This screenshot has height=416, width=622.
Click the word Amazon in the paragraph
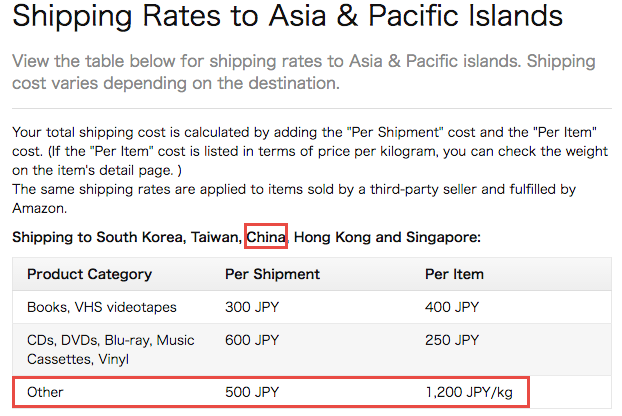click(x=39, y=208)
